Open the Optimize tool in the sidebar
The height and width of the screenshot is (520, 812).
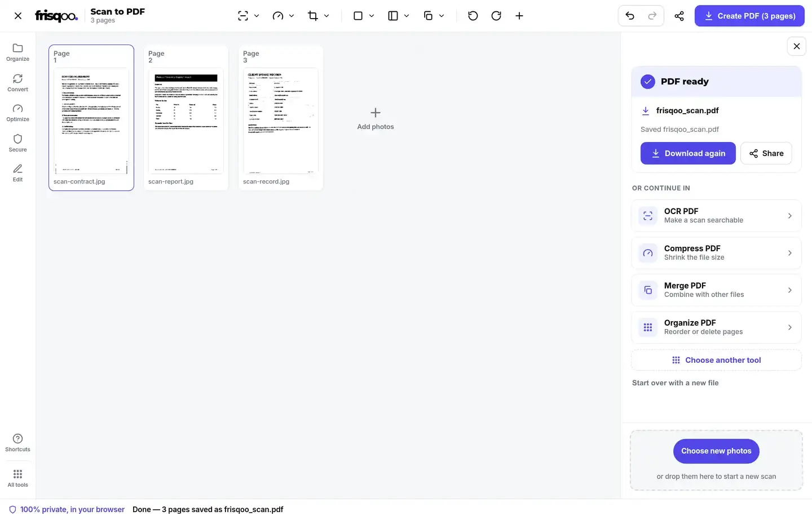point(17,112)
